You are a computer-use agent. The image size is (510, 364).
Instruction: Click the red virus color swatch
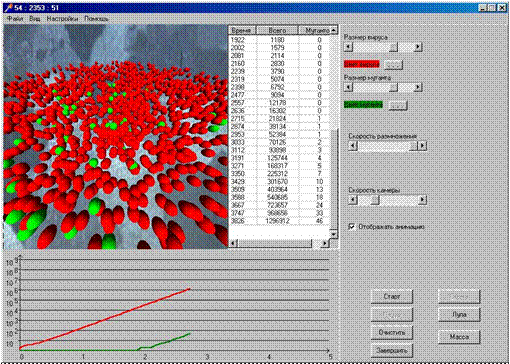pyautogui.click(x=361, y=64)
